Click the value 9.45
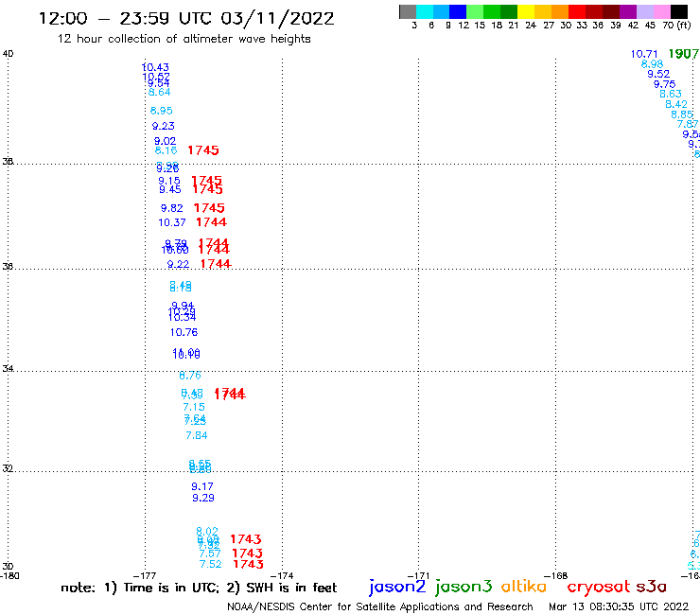700x615 pixels. [170, 190]
